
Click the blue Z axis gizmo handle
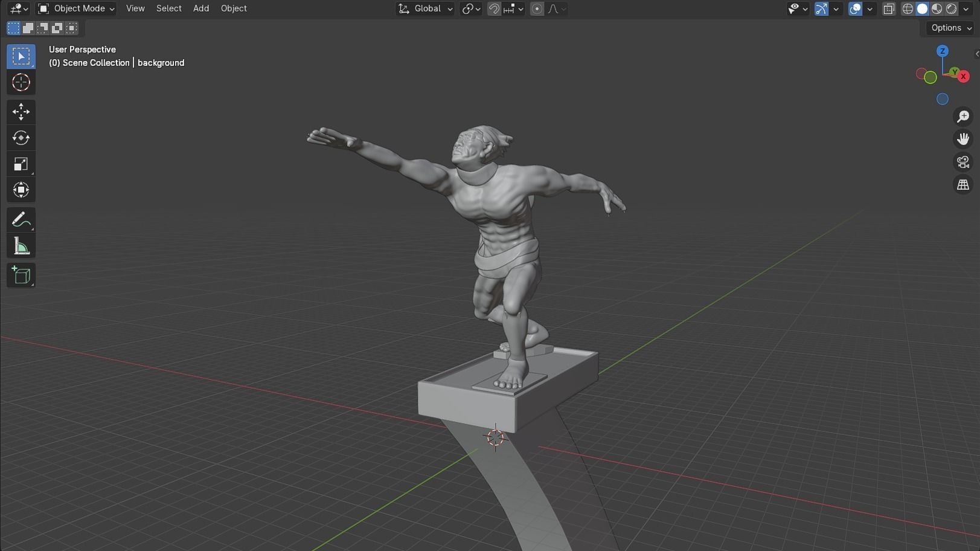[x=943, y=51]
